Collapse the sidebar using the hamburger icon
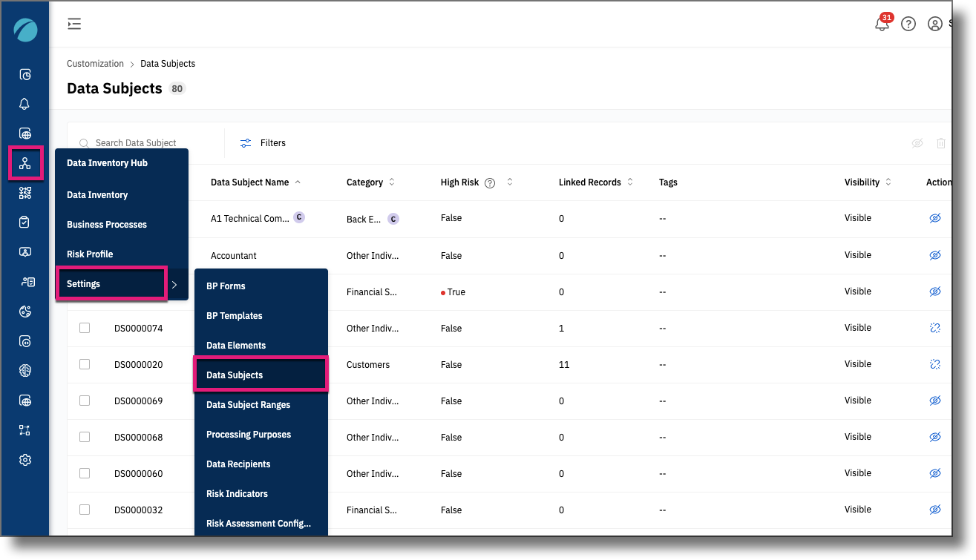Screen dimensions: 976x560 (x=73, y=23)
